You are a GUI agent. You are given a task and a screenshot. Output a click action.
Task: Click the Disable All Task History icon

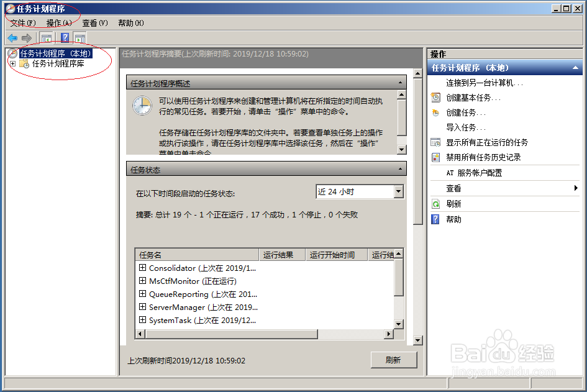437,157
